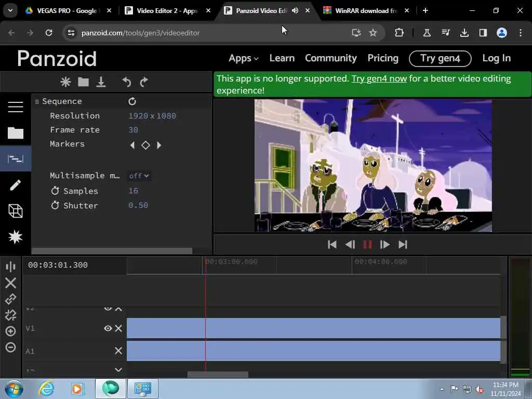Viewport: 532px width, 399px height.
Task: Open the Pricing page
Action: pyautogui.click(x=383, y=58)
